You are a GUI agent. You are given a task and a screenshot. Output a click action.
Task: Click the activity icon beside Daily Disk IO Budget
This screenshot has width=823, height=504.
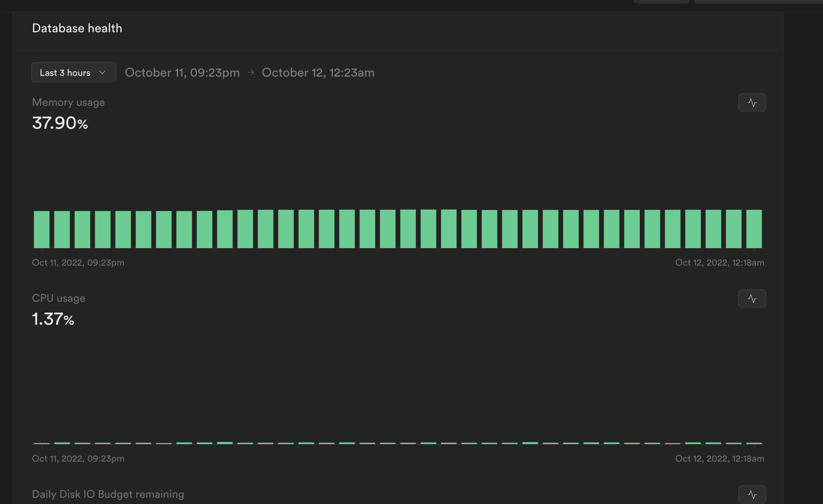751,494
